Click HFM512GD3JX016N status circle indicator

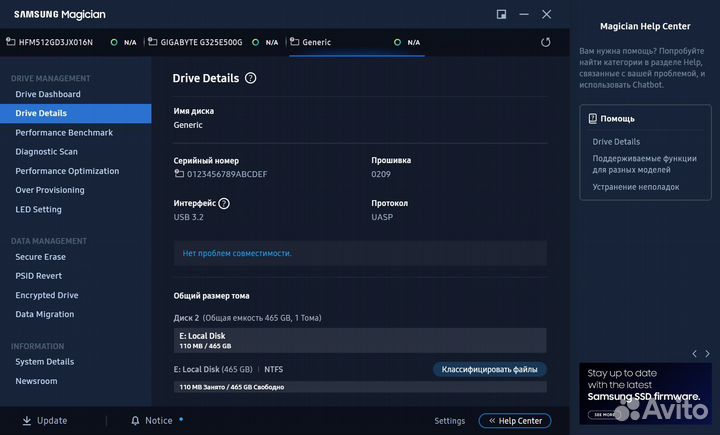click(x=114, y=42)
